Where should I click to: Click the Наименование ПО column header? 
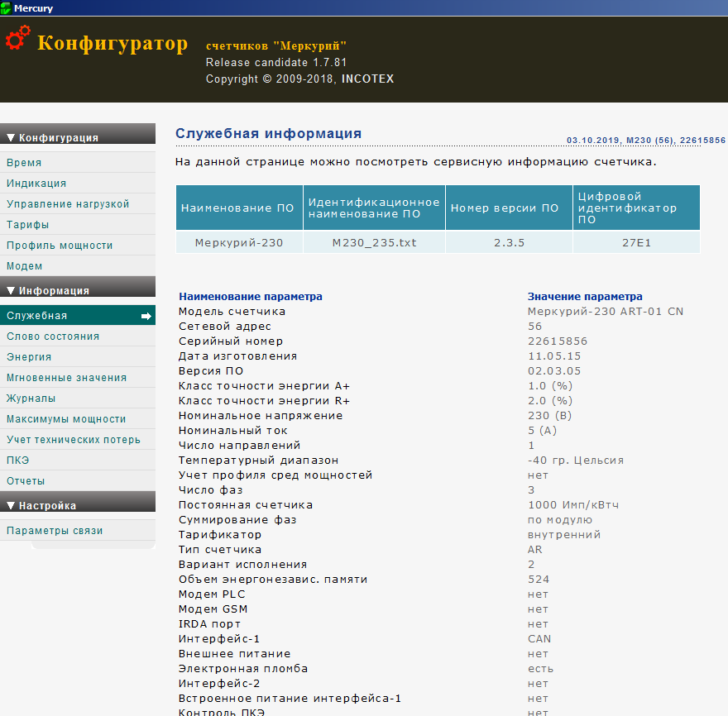(240, 208)
